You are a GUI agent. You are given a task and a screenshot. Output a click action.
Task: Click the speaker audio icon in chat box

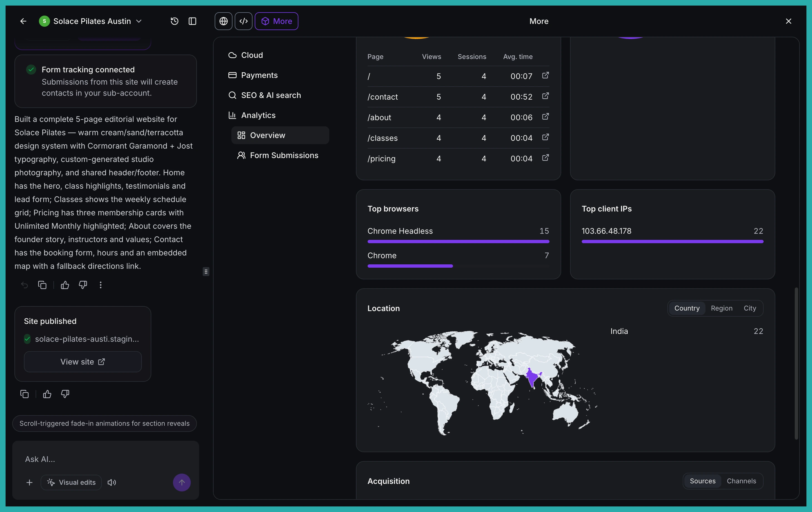pos(112,483)
